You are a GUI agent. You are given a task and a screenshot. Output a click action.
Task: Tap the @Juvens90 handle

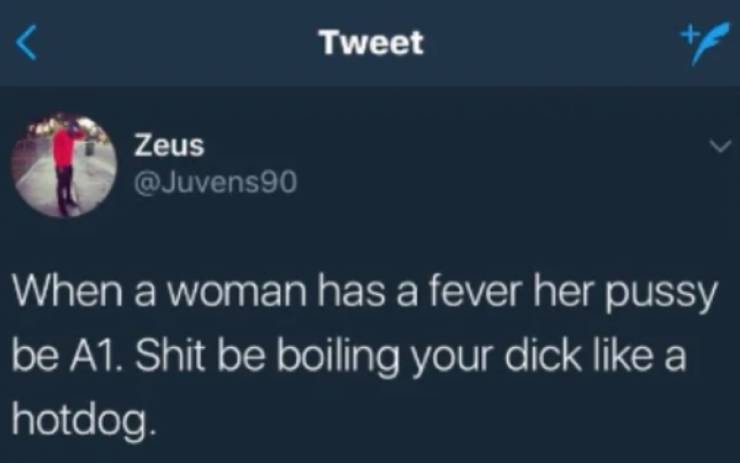point(215,182)
